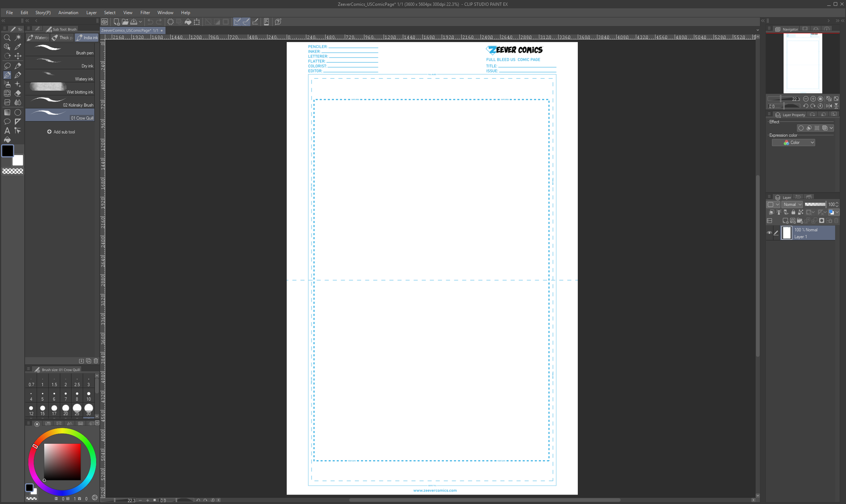Image resolution: width=846 pixels, height=504 pixels.
Task: Open the Normal blending mode dropdown
Action: pyautogui.click(x=792, y=204)
